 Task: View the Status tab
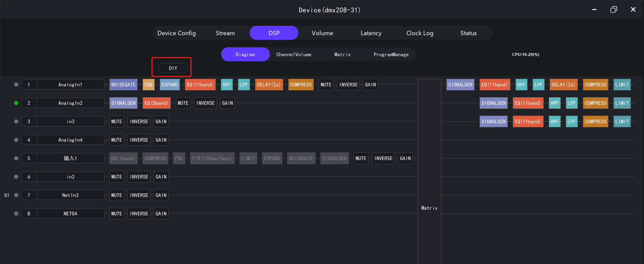coord(468,33)
